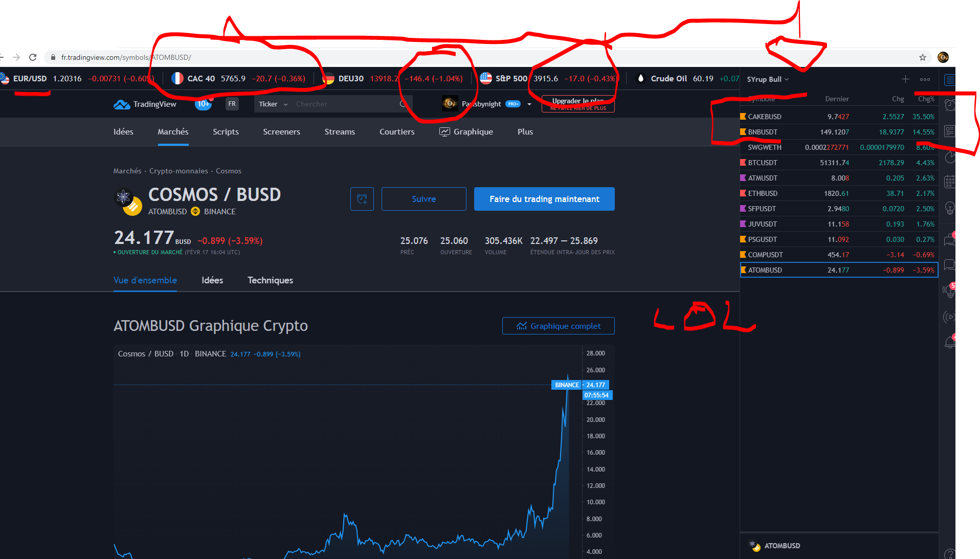Sort watchlist by Chg% column
Viewport: 980px width, 559px height.
[x=926, y=99]
